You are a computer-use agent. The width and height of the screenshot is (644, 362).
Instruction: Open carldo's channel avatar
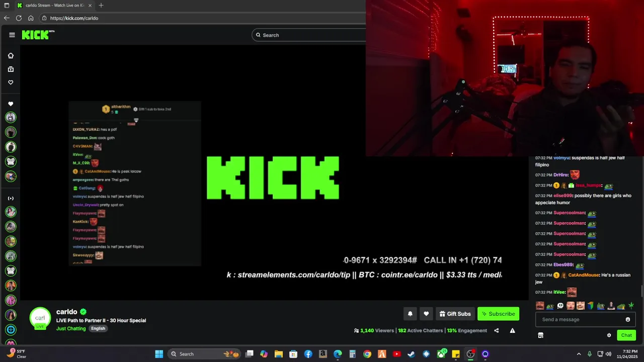pos(40,318)
